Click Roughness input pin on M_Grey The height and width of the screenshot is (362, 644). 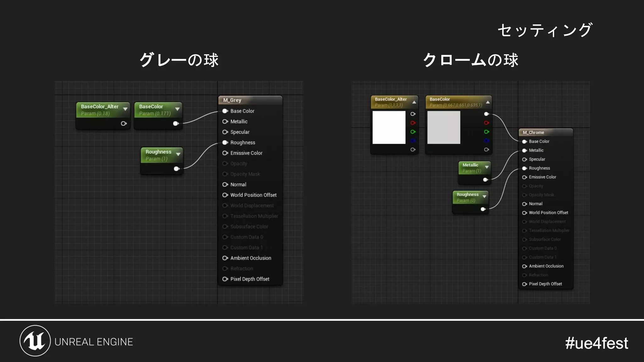tap(225, 142)
